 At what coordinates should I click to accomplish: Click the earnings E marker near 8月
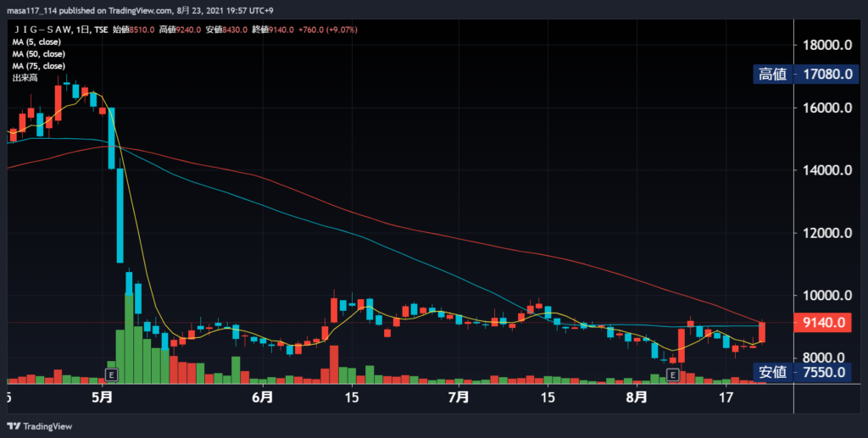point(672,375)
